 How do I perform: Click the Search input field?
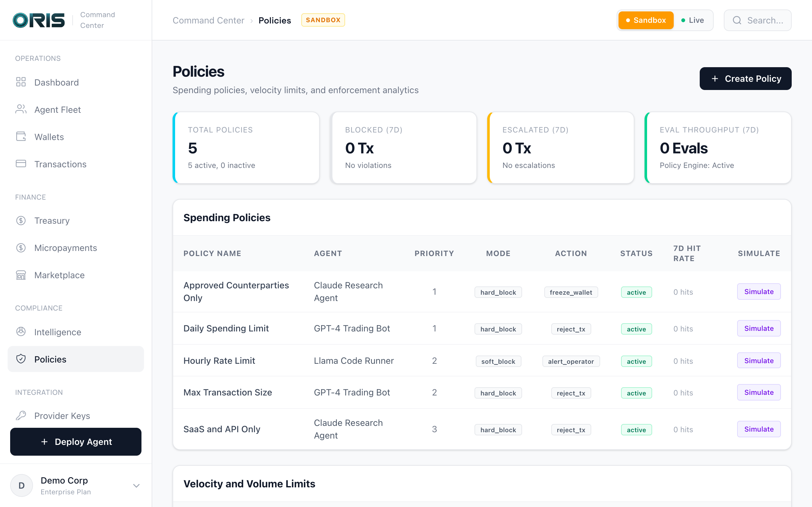(758, 21)
